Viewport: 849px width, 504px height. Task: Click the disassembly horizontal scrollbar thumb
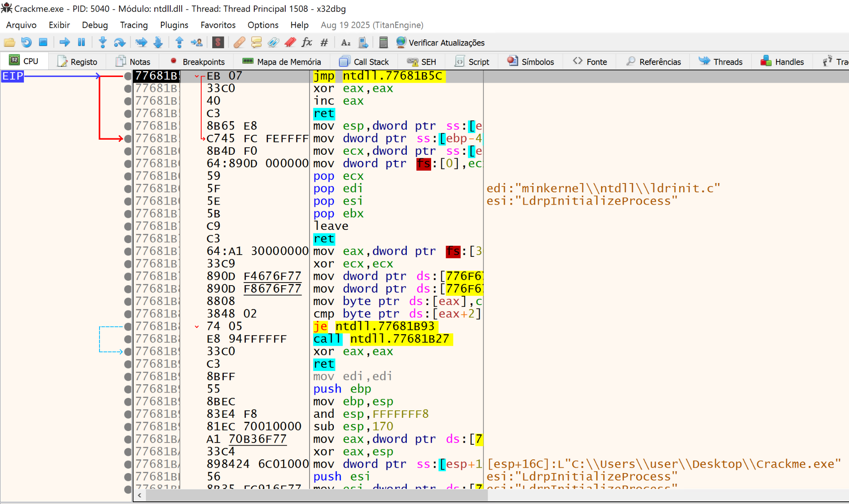(317, 496)
